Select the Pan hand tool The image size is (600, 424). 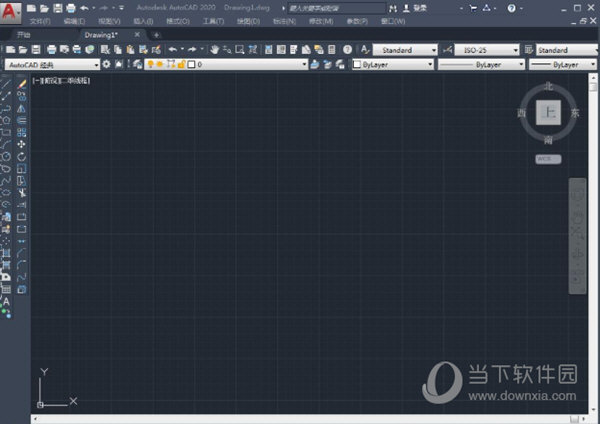click(214, 49)
